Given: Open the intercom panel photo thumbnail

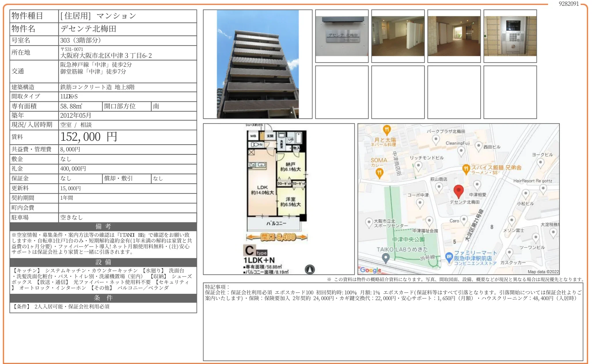Looking at the screenshot, I should coord(510,36).
